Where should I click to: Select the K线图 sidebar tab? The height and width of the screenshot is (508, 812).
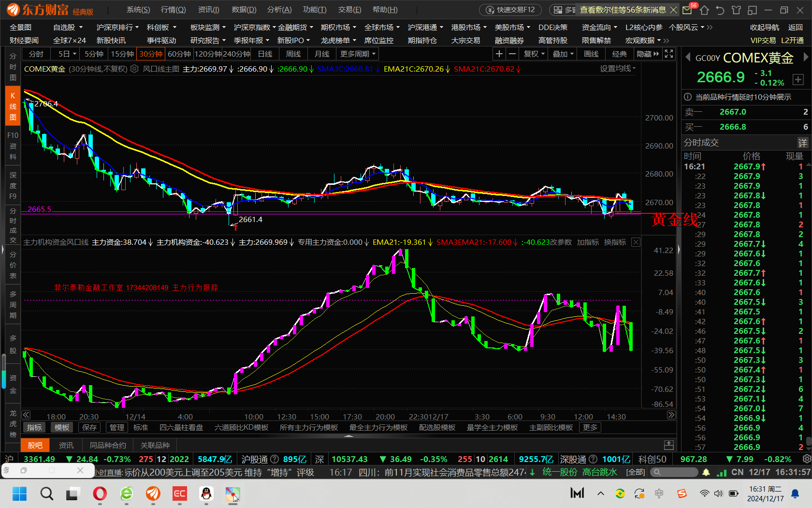[13, 106]
